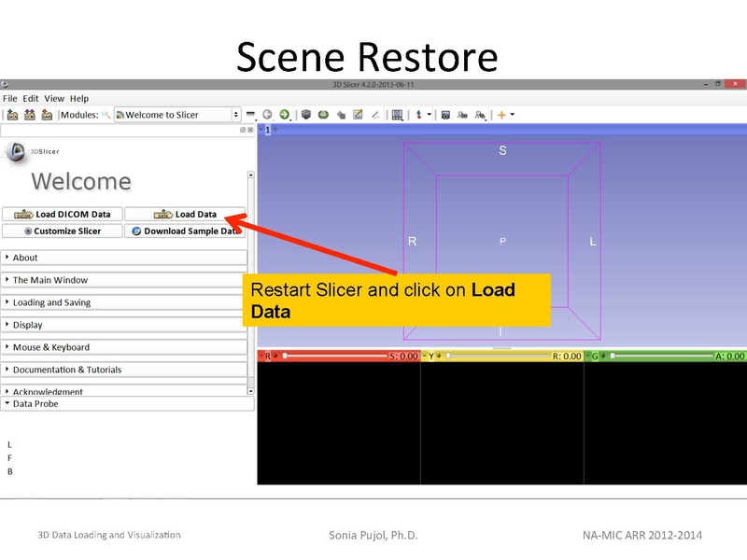Screen dimensions: 747x560
Task: Click the scene views icon
Action: point(462,115)
